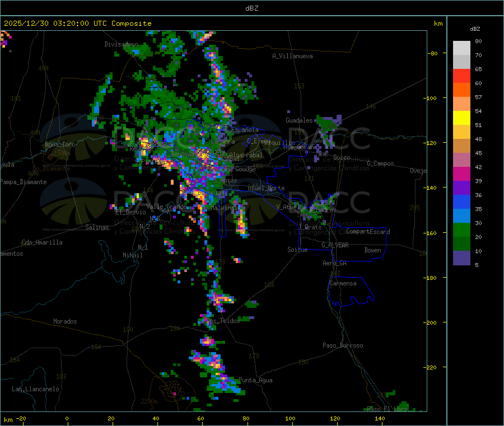
Task: Click the Divisadero place label
Action: [x=121, y=44]
